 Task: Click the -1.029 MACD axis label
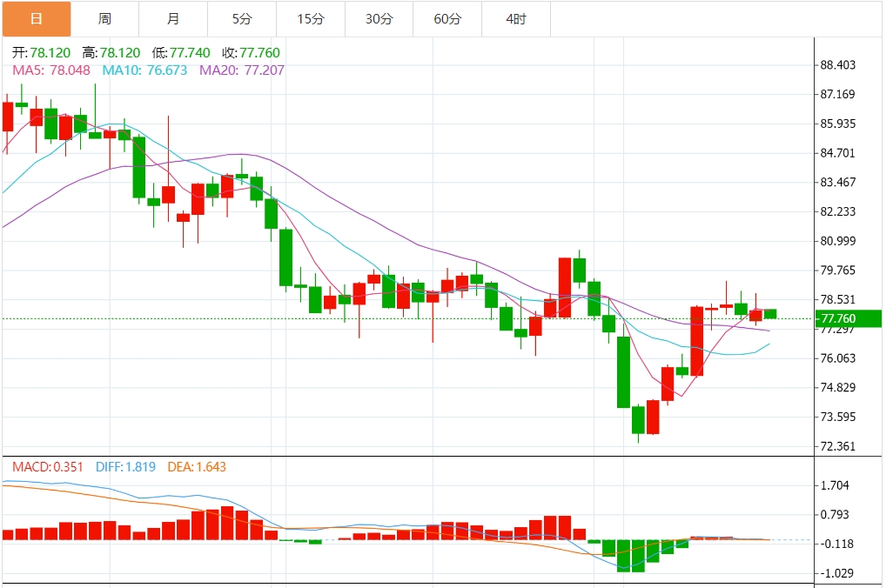pyautogui.click(x=836, y=574)
